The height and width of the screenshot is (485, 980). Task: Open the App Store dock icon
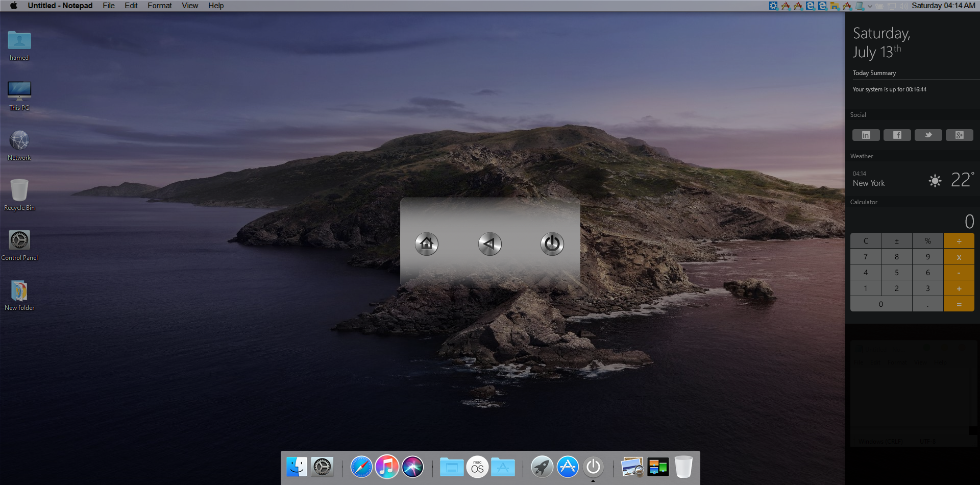(x=568, y=467)
